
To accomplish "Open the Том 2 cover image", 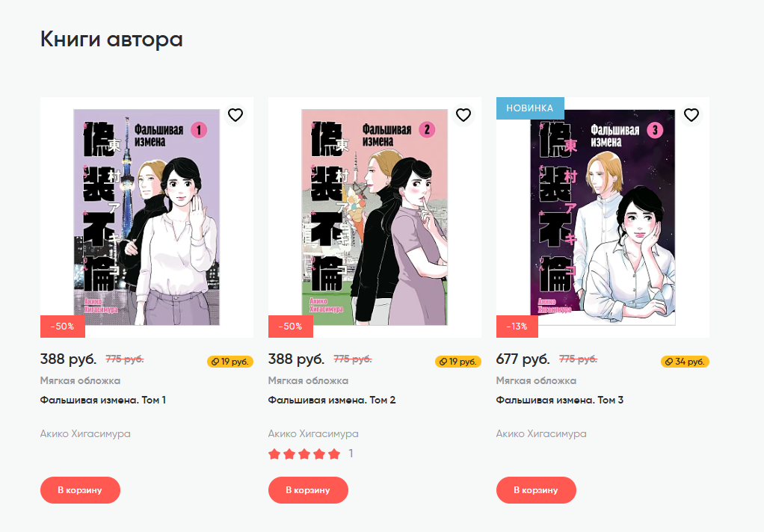I will click(375, 217).
